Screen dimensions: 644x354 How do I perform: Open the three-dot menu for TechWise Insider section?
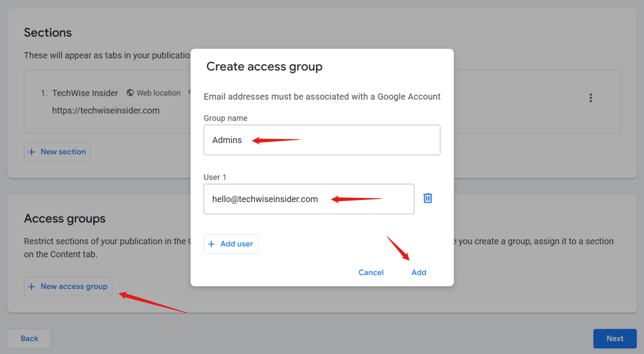591,98
